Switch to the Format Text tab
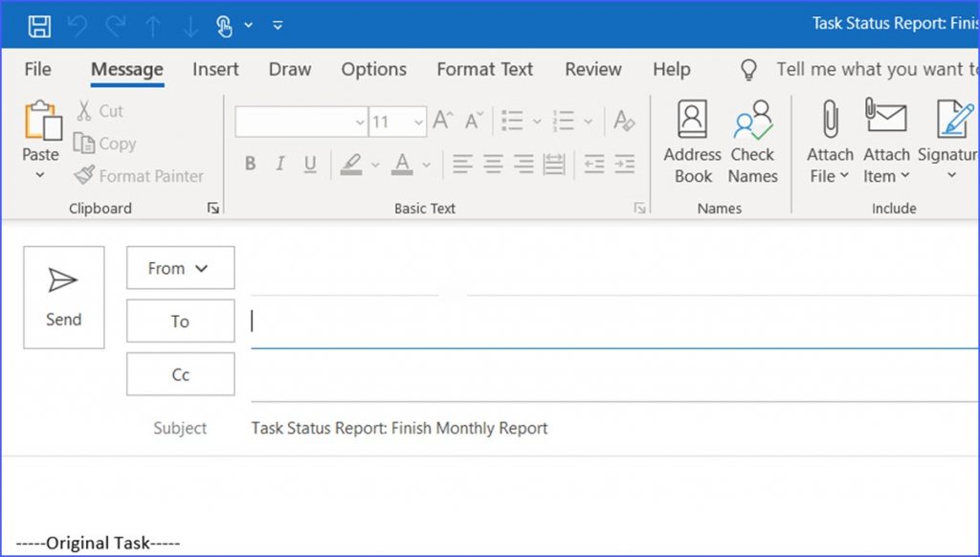The width and height of the screenshot is (980, 557). tap(484, 69)
